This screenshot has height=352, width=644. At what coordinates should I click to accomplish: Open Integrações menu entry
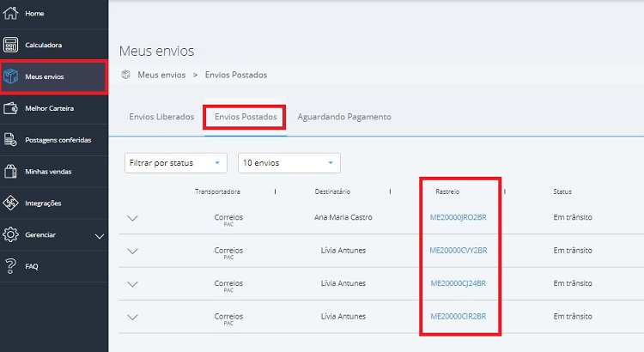click(43, 203)
